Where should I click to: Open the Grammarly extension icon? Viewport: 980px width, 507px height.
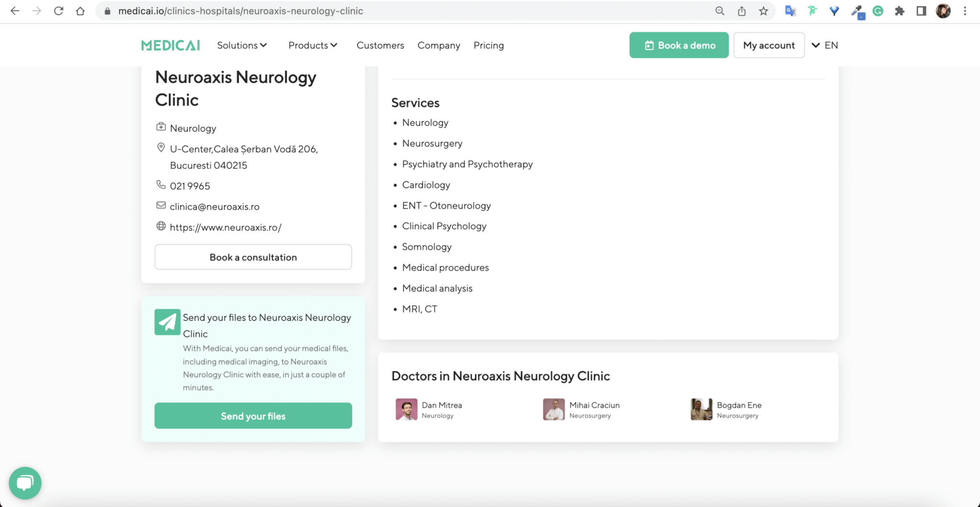click(x=878, y=11)
